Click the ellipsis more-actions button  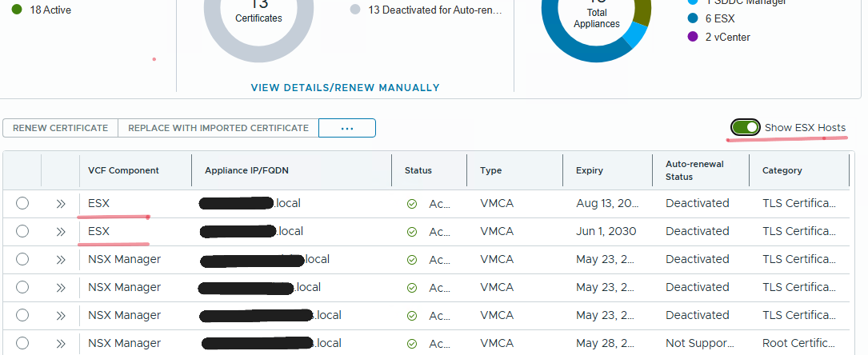347,128
